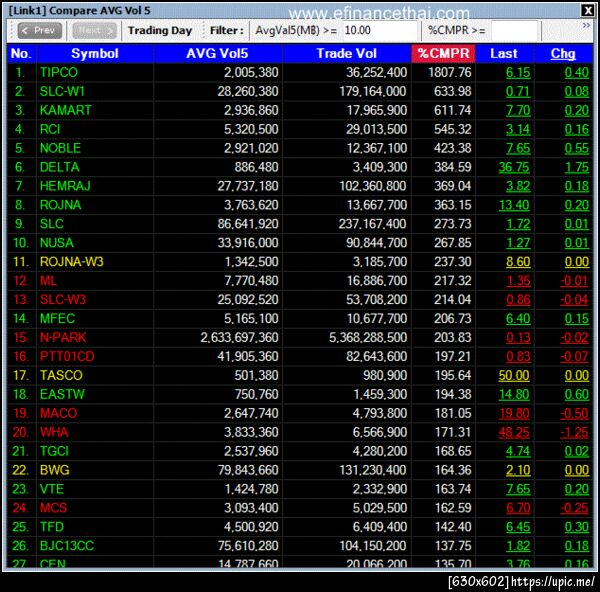600x592 pixels.
Task: Click SLC AVG Vol5 value 86,641,920
Action: coord(248,224)
